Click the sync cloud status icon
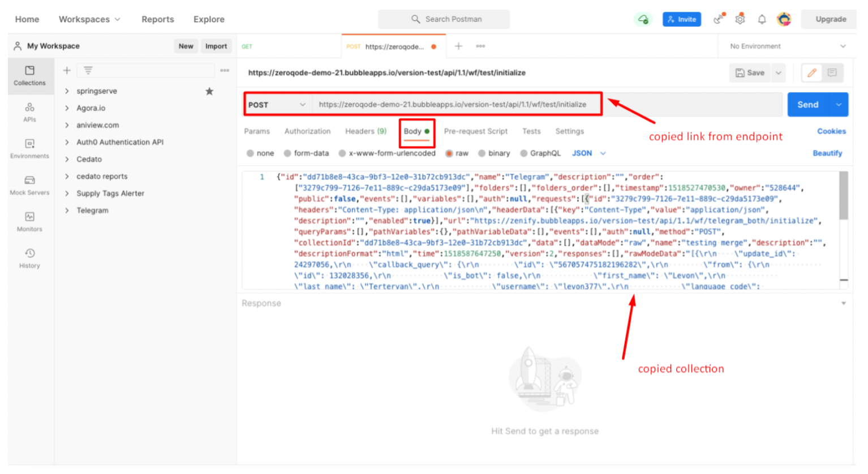The image size is (868, 474). tap(643, 19)
